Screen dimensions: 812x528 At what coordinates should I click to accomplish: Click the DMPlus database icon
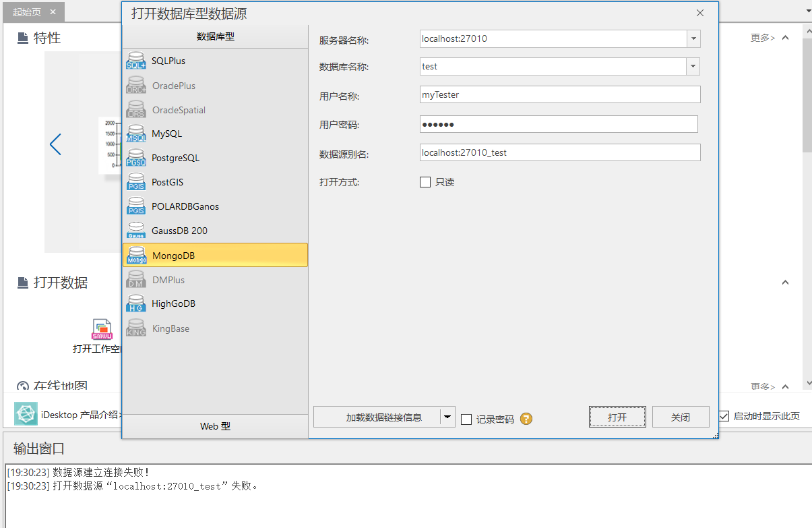(x=136, y=280)
